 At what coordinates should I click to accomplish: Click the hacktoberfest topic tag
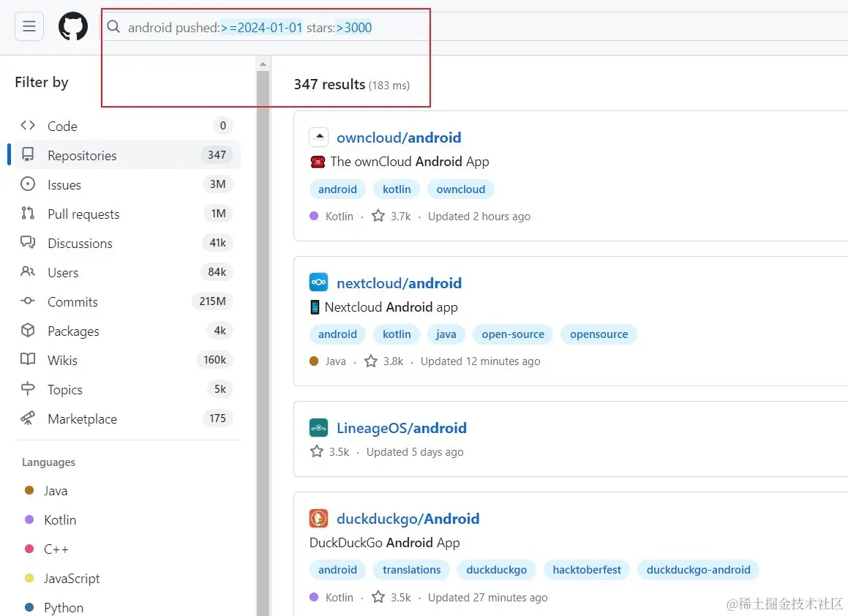pos(587,569)
